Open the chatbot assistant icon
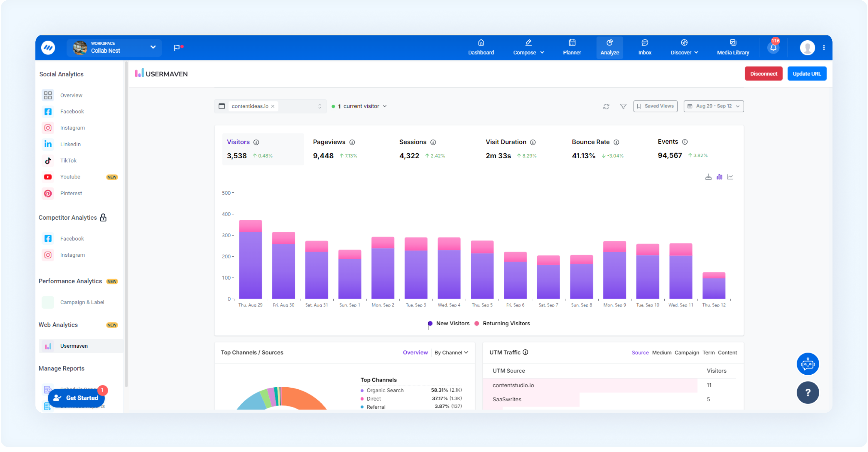This screenshot has height=452, width=868. [x=807, y=364]
